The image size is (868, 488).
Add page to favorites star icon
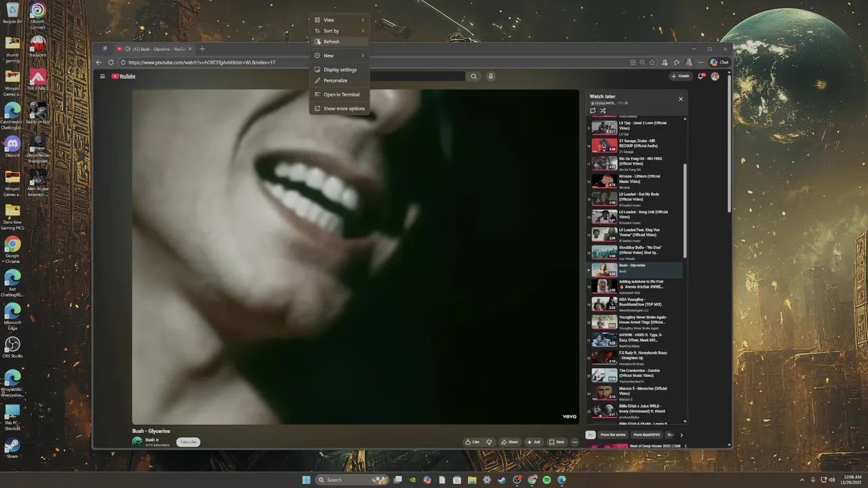[x=652, y=62]
